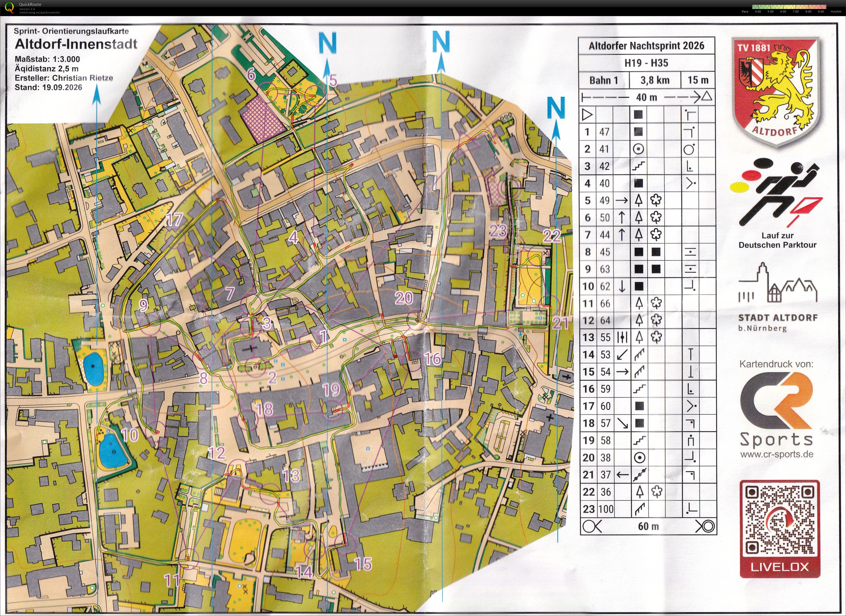This screenshot has width=846, height=616.
Task: Click the 'Stand: 19.09.2026' date text
Action: (49, 87)
